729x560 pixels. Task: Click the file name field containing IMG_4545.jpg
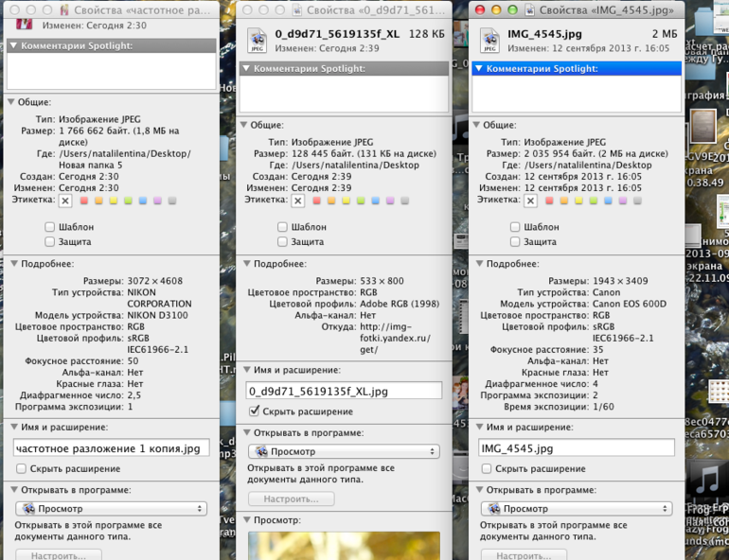[576, 448]
